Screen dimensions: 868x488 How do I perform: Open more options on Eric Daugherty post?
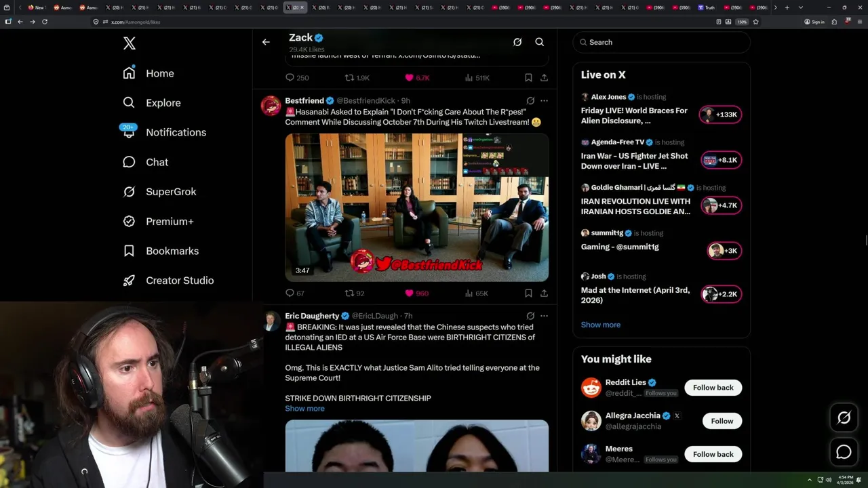[544, 316]
